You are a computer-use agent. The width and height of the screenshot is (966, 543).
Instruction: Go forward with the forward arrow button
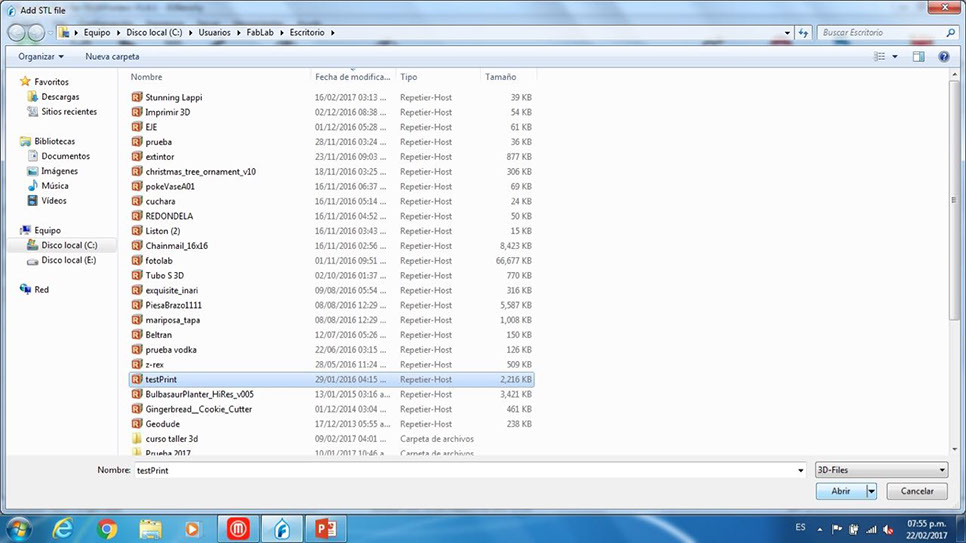36,33
